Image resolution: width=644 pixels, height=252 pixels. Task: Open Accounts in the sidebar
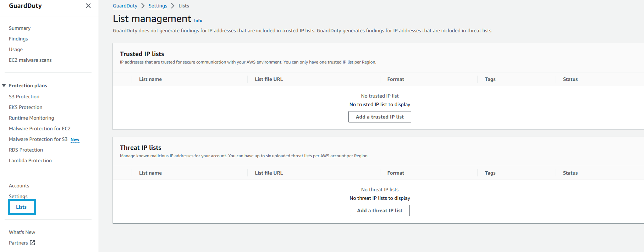(19, 186)
